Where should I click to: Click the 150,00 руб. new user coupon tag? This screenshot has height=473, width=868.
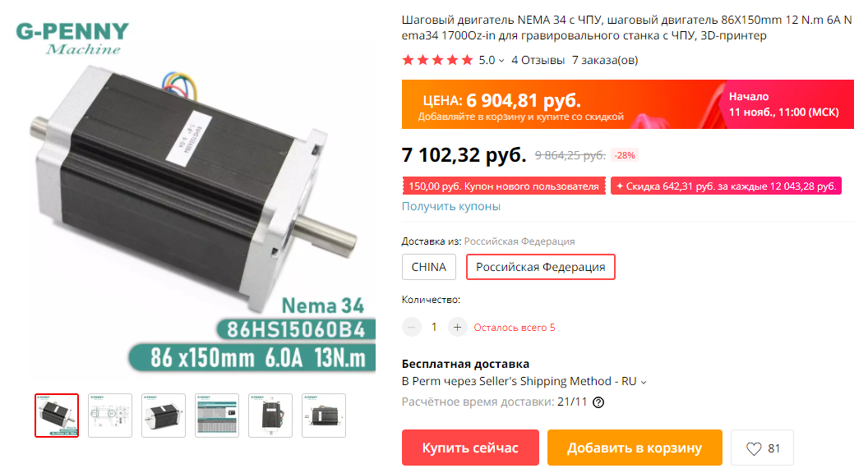click(x=504, y=186)
